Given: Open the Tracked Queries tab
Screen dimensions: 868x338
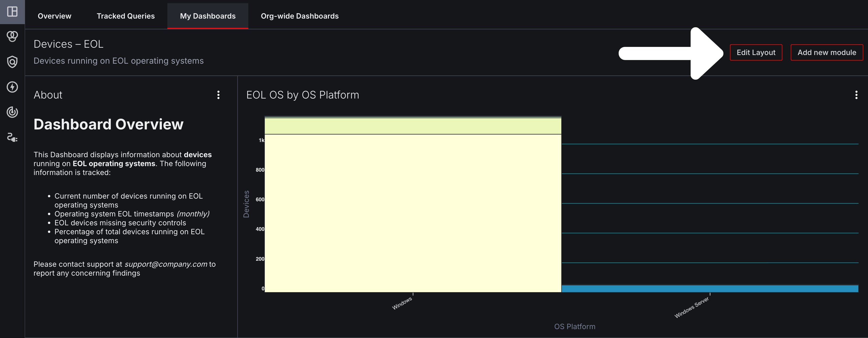Looking at the screenshot, I should pyautogui.click(x=125, y=16).
